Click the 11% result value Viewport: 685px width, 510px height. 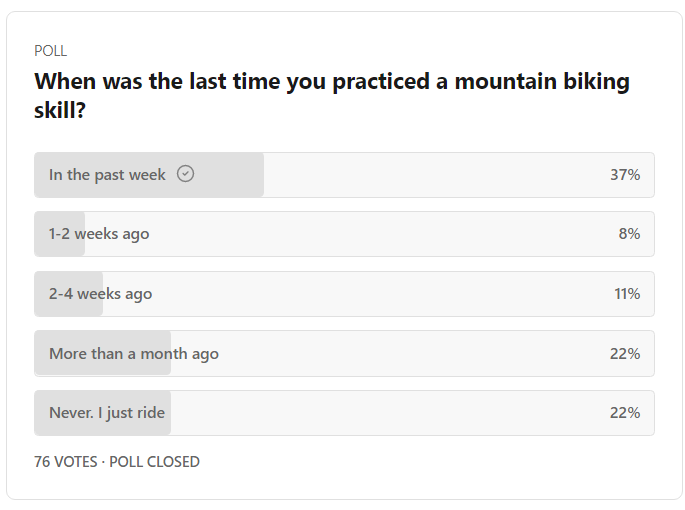pos(627,294)
